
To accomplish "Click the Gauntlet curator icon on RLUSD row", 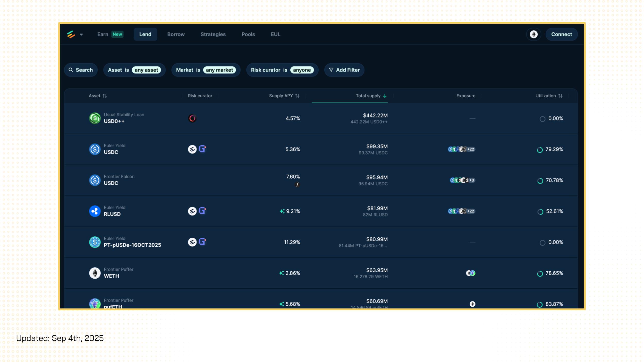I will [x=202, y=211].
